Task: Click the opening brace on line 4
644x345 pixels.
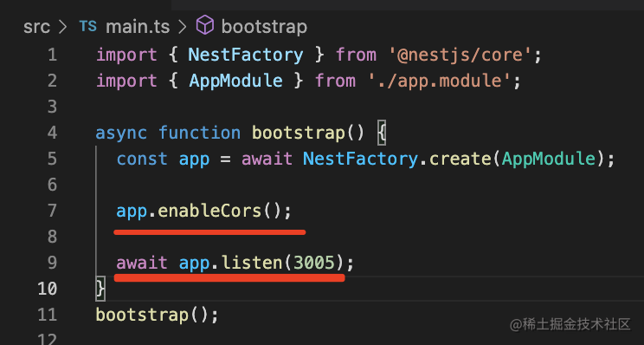Action: pyautogui.click(x=382, y=133)
